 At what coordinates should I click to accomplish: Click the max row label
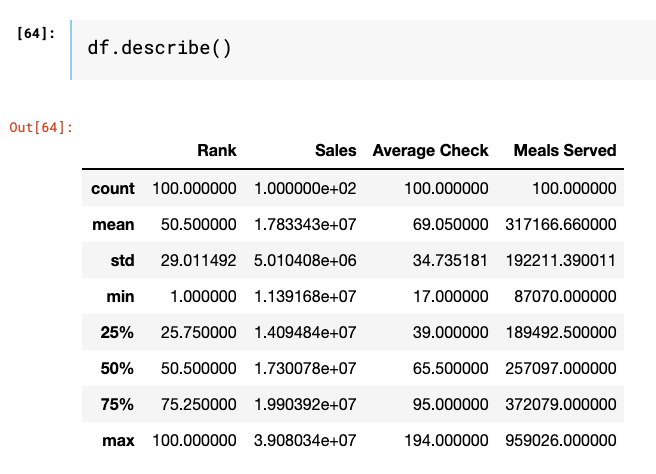coord(118,441)
